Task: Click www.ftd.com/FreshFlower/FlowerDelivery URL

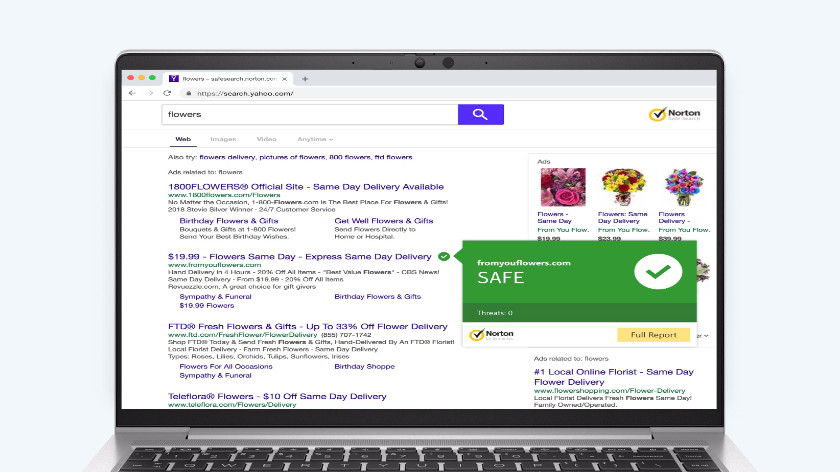Action: point(243,335)
